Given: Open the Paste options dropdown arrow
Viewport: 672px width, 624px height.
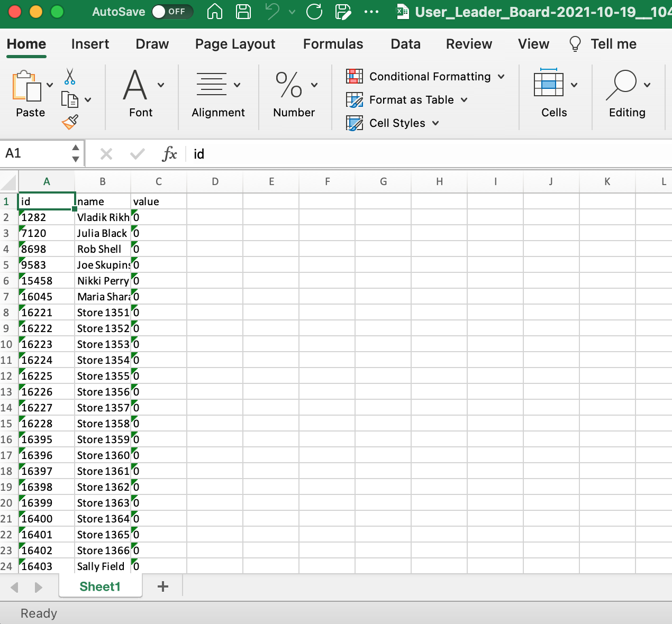Looking at the screenshot, I should (x=49, y=85).
